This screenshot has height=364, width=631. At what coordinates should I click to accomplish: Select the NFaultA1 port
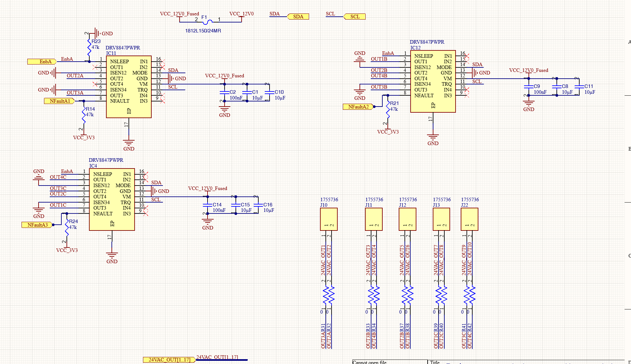pyautogui.click(x=59, y=101)
